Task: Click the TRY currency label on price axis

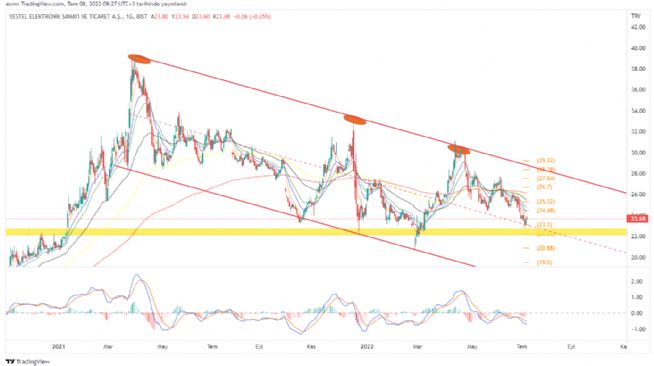Action: tap(635, 16)
